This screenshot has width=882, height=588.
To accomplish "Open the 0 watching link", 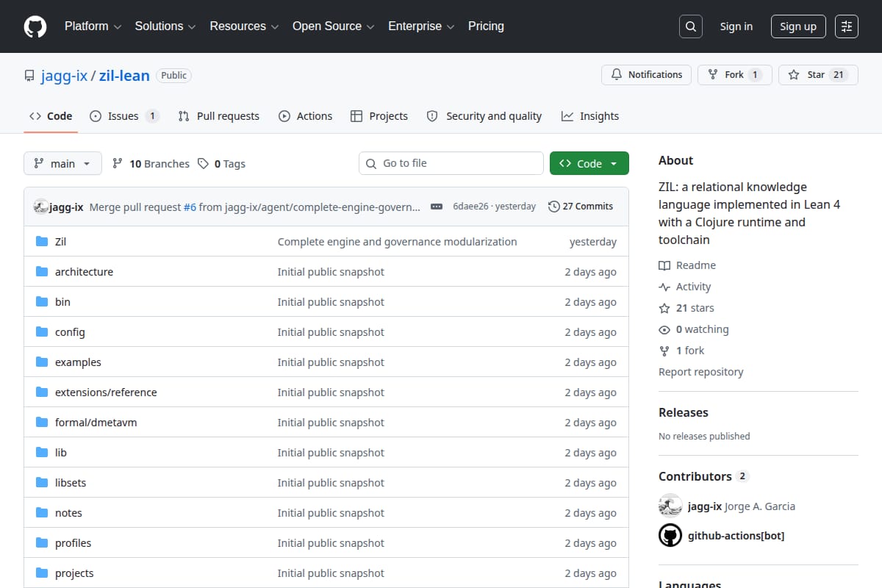I will [x=694, y=329].
